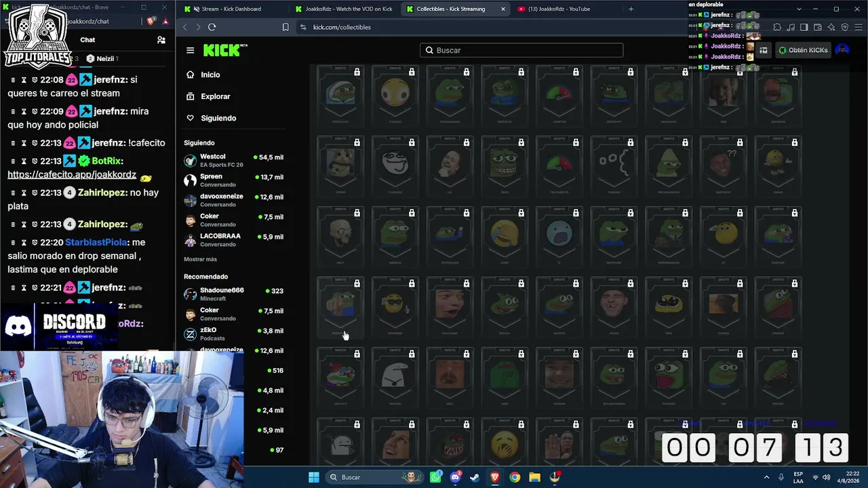Open Brave browser from the taskbar
Screen dimensions: 868x488
coord(495,477)
